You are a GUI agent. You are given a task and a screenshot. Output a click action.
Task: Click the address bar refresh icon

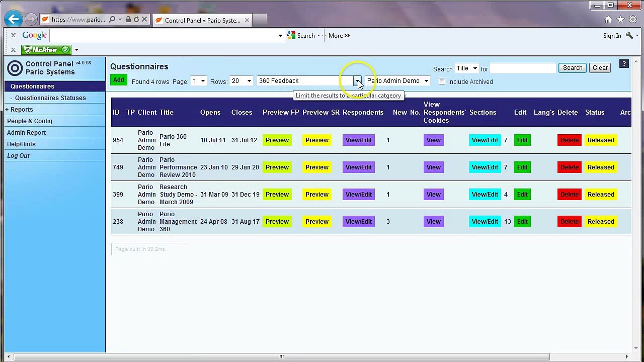[136, 20]
